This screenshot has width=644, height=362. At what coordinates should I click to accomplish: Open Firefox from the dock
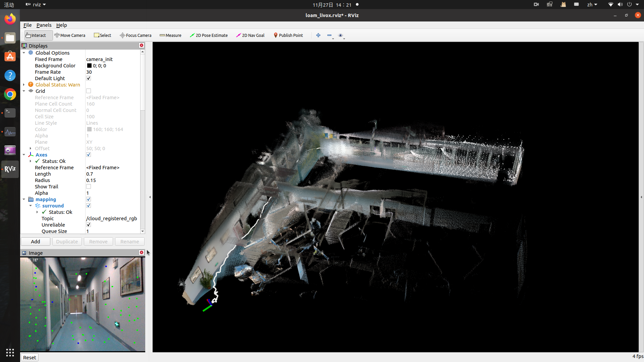pos(10,19)
